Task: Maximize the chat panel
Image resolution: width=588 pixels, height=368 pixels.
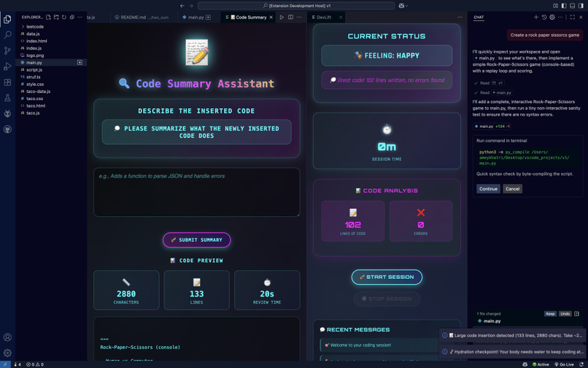Action: 572,18
